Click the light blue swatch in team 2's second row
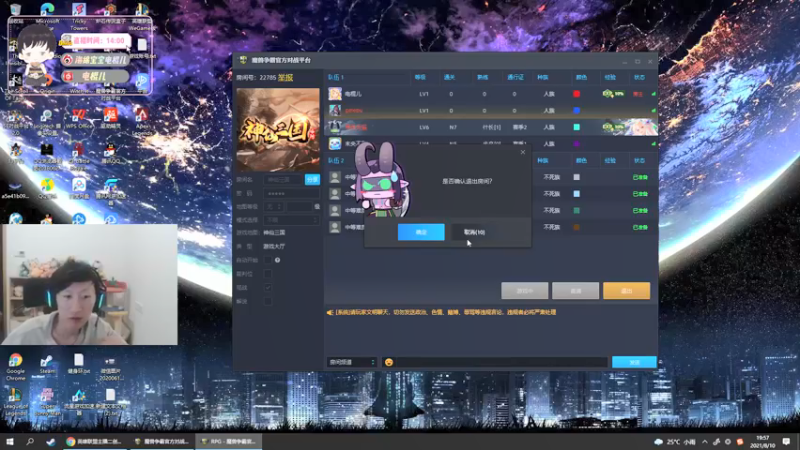 [x=577, y=194]
